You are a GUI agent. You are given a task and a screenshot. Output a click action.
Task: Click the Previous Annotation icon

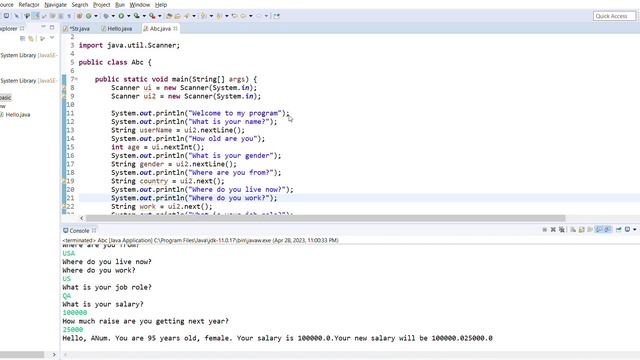coord(219,16)
